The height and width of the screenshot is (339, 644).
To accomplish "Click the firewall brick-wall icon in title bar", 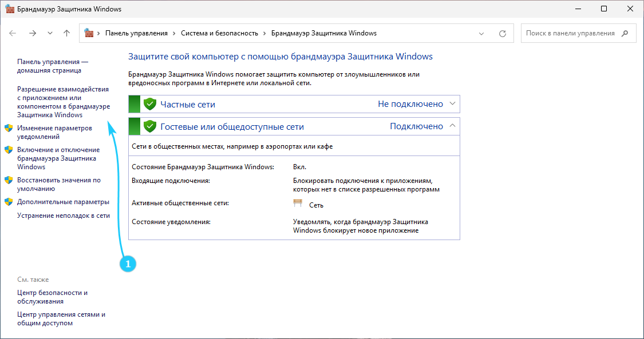I will click(10, 9).
